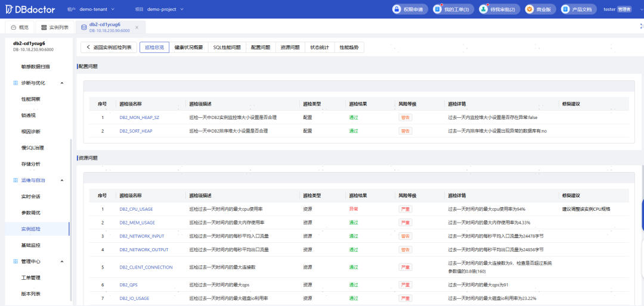Select the 状态统计 tab

click(320, 48)
